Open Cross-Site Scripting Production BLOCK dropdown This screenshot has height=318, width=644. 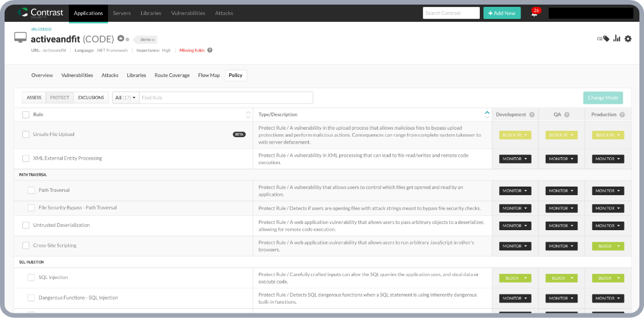(x=608, y=246)
